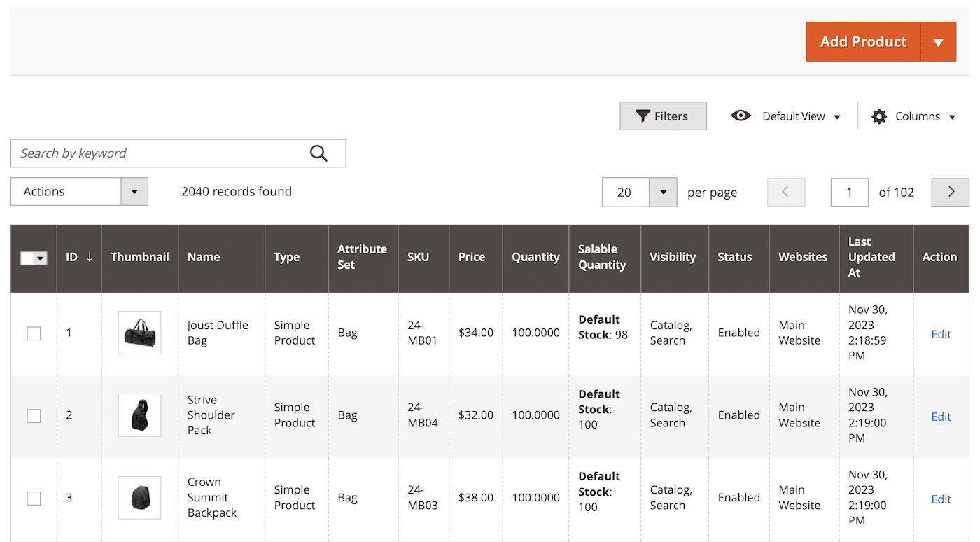Click the eye icon beside Default View
The height and width of the screenshot is (542, 980).
click(x=741, y=116)
